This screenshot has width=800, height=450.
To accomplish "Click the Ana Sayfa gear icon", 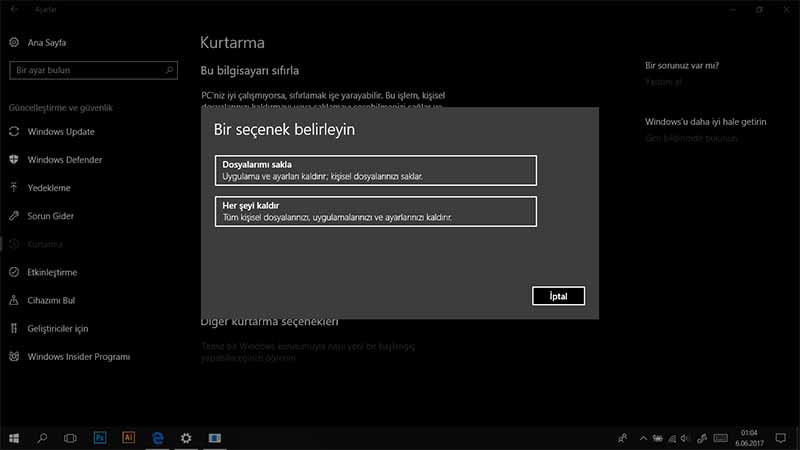I will tap(14, 43).
